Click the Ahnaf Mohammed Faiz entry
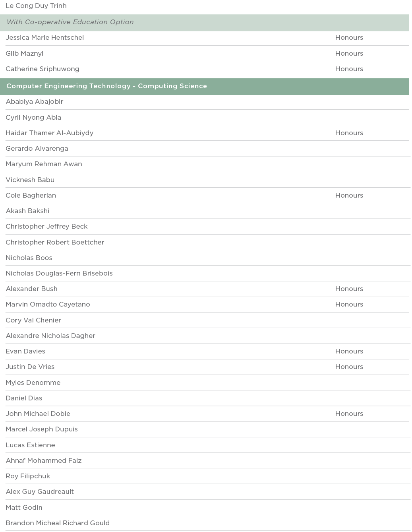Screen dimensions: 412x532 (43, 461)
